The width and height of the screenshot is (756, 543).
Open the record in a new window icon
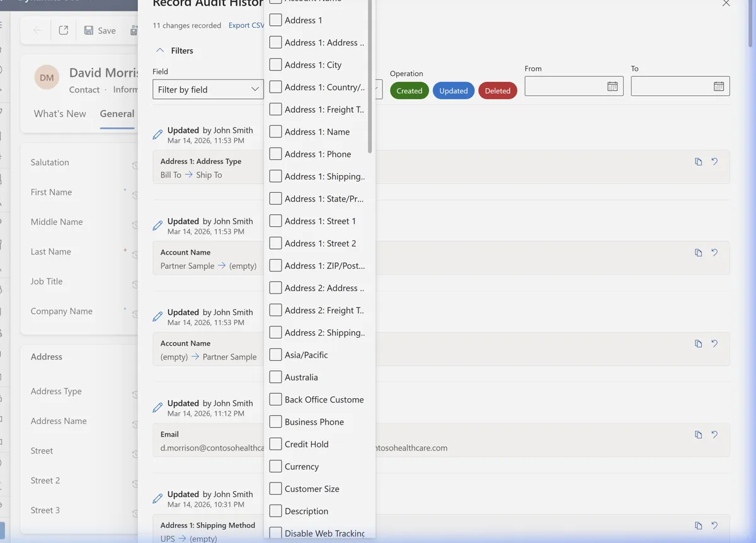coord(62,30)
